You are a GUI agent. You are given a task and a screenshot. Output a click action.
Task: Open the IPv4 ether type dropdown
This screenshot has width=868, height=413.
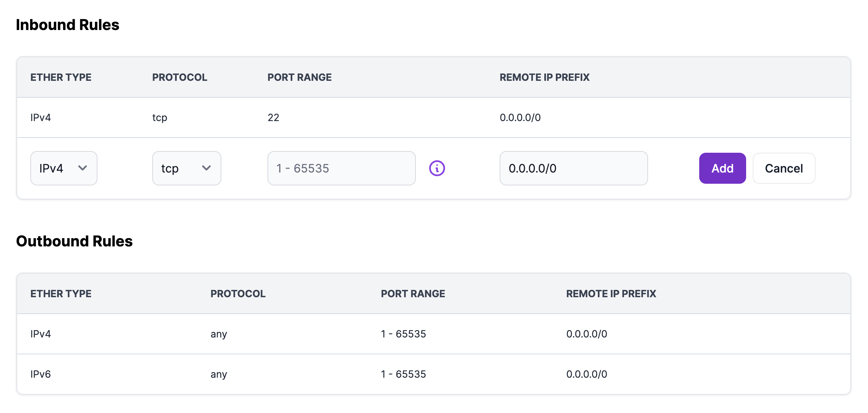click(64, 168)
